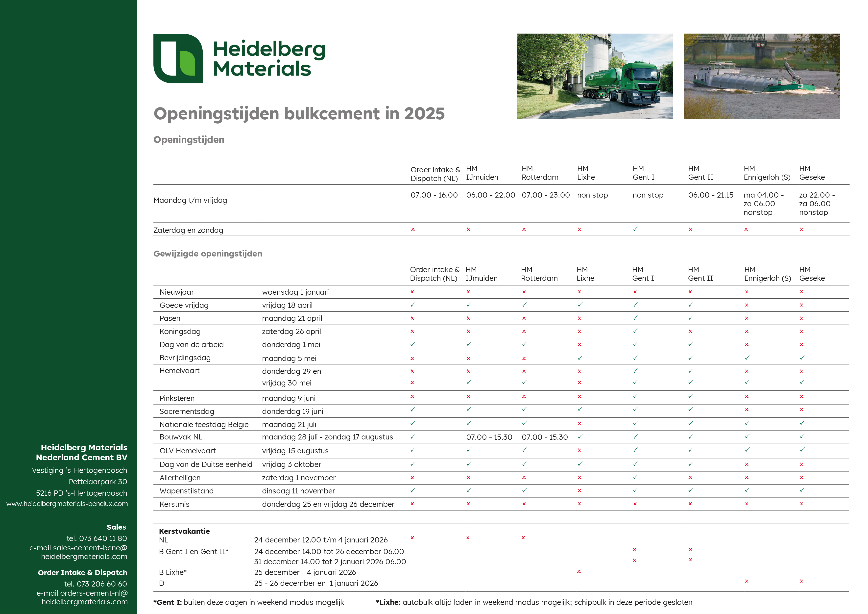868x614 pixels.
Task: Click the Heidelberg Materials logo emblem
Action: pos(178,59)
